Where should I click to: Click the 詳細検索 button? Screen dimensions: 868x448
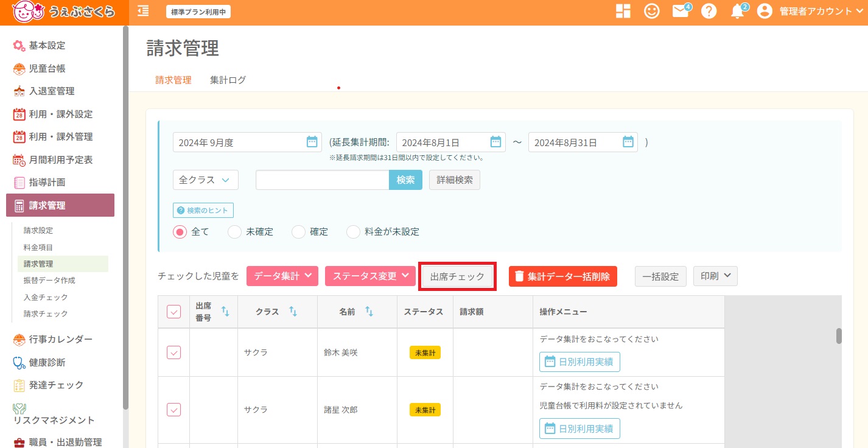click(455, 180)
